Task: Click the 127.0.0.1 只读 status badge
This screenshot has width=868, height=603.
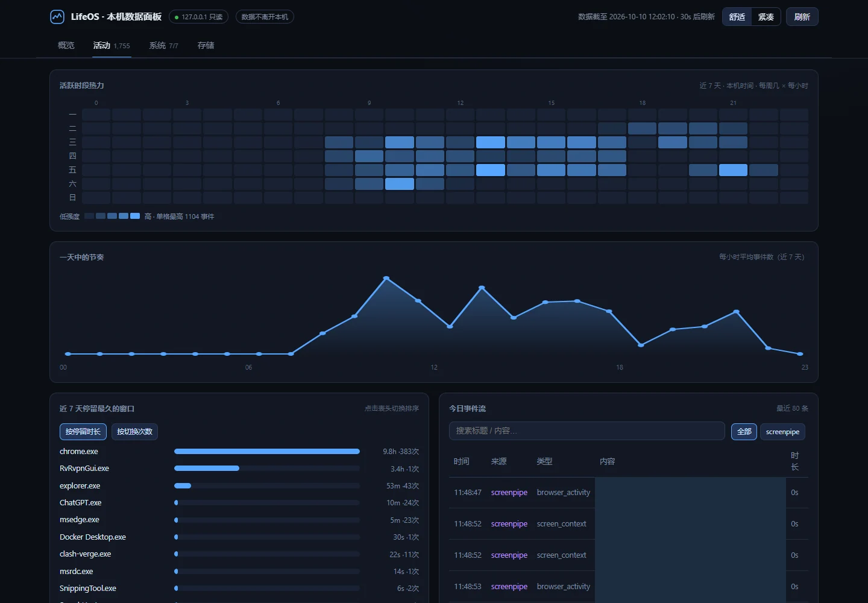Action: click(198, 17)
